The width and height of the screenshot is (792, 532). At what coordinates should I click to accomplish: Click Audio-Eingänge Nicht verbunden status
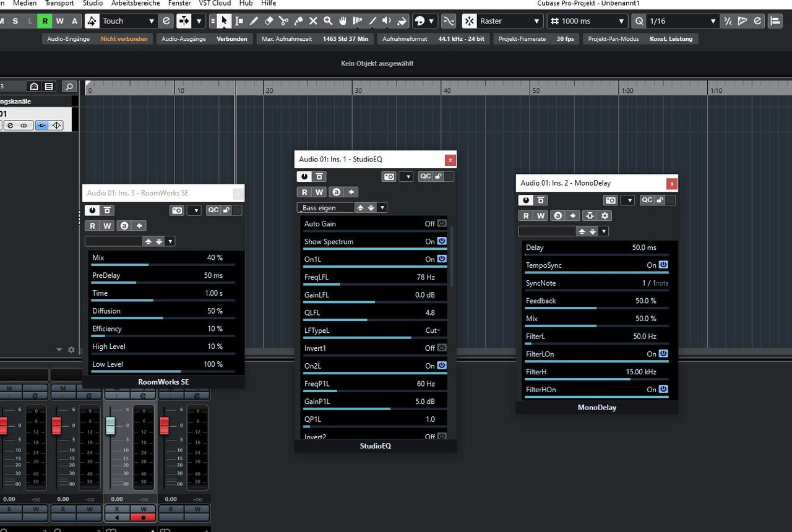point(98,39)
